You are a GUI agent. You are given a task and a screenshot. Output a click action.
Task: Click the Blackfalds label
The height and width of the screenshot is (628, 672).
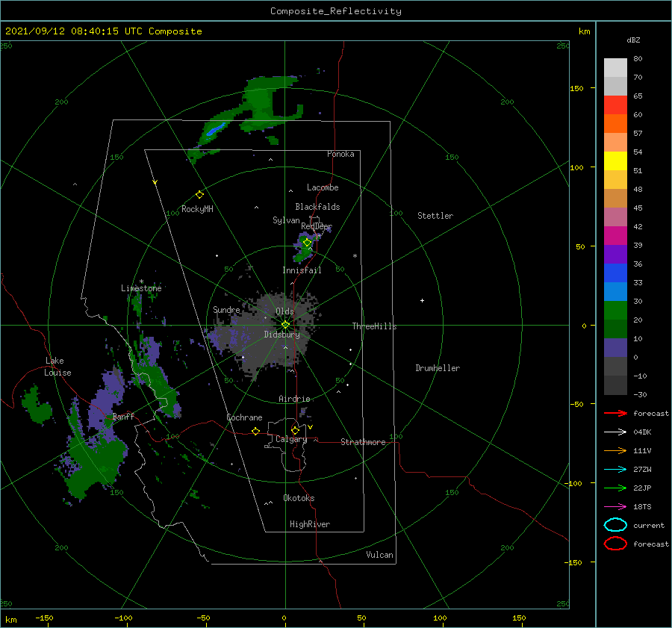click(x=317, y=207)
